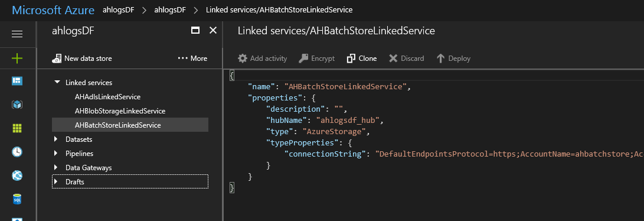Click the "description" line in editor

tap(307, 109)
